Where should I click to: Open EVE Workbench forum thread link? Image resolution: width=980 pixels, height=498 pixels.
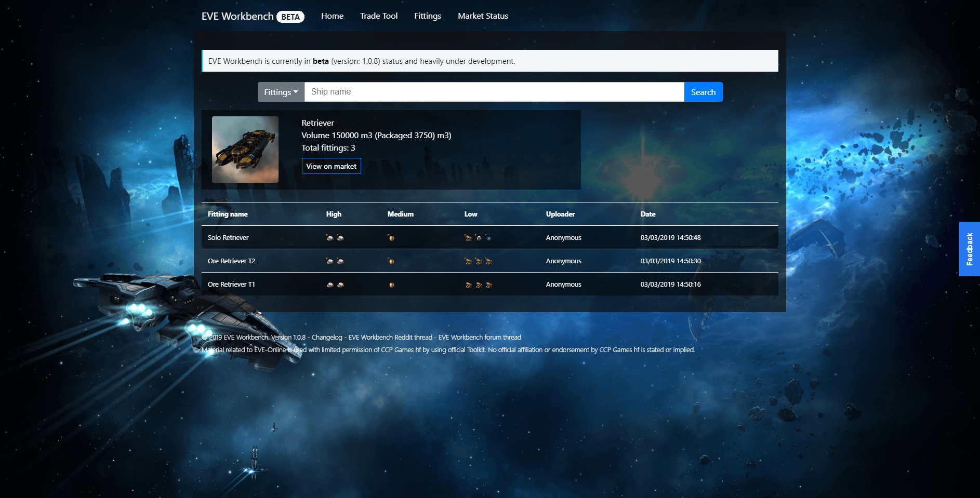click(480, 338)
